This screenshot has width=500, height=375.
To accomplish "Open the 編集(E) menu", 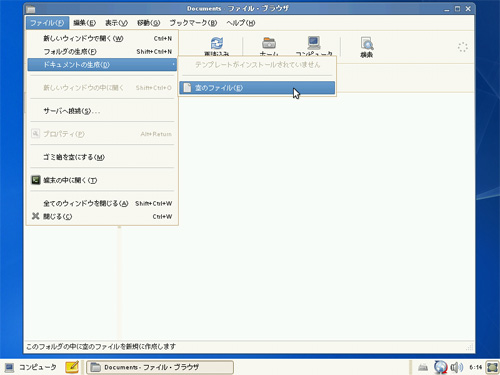I will pyautogui.click(x=85, y=23).
